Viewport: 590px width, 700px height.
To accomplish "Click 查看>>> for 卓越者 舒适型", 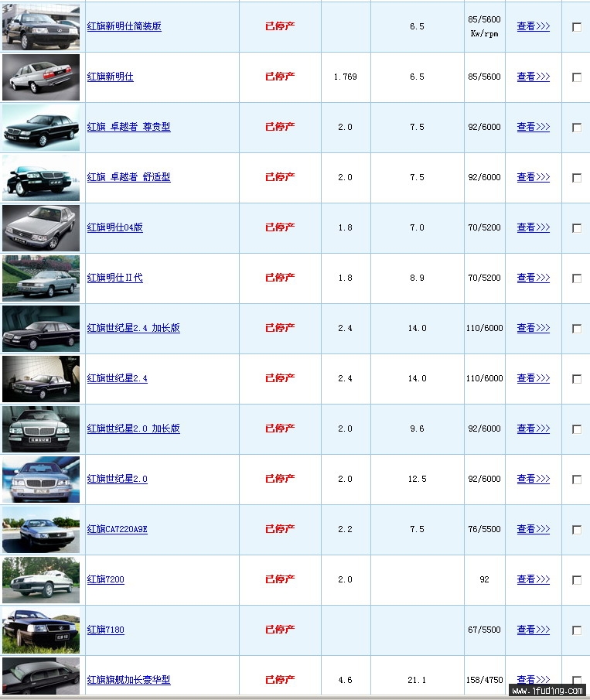I will click(534, 177).
